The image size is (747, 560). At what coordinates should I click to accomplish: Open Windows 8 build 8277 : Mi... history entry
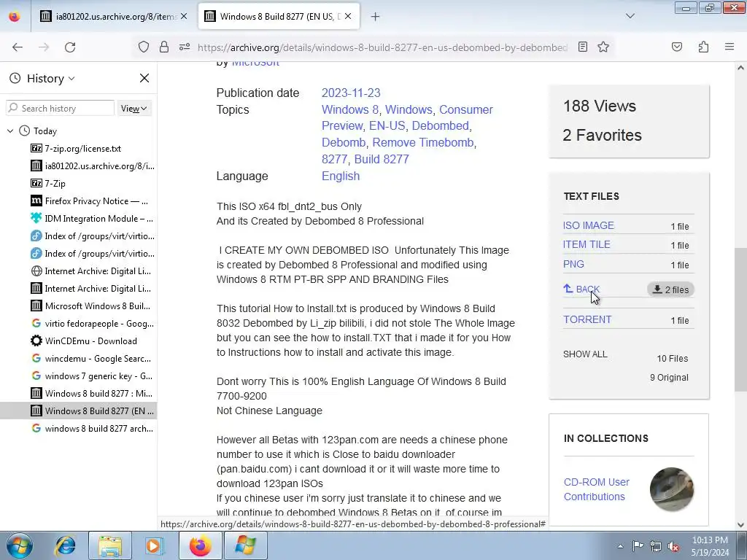92,394
